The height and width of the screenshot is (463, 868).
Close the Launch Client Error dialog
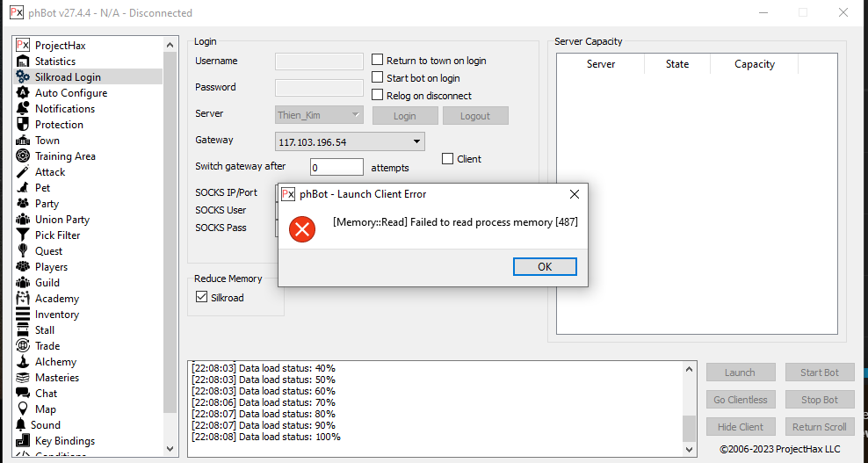[575, 194]
